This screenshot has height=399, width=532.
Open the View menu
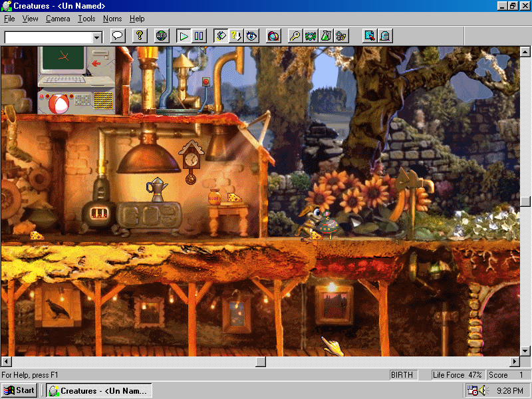[30, 19]
